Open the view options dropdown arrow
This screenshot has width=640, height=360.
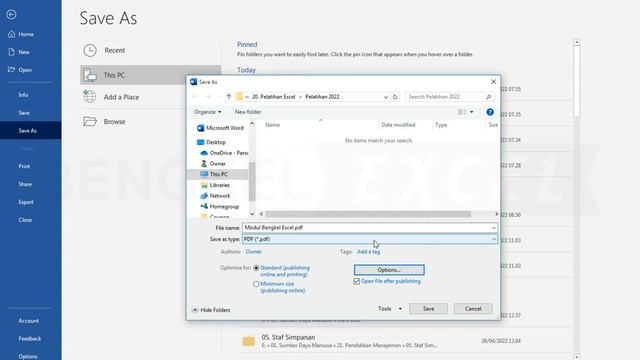pyautogui.click(x=471, y=112)
